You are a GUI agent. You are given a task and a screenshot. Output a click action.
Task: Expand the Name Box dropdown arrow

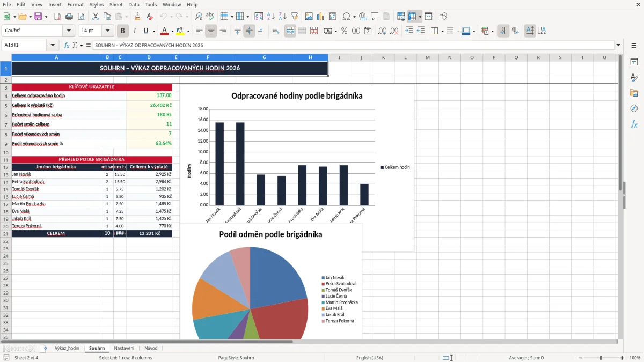coord(53,45)
